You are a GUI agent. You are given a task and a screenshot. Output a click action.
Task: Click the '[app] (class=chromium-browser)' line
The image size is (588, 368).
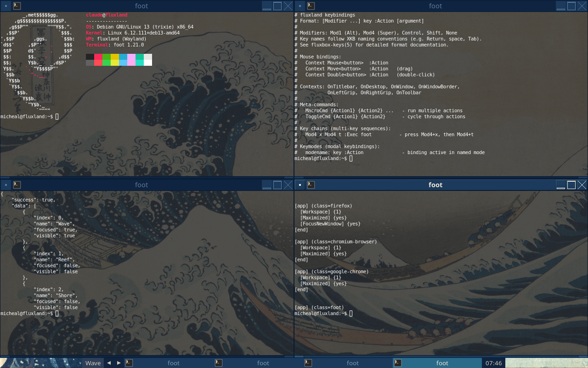pos(336,241)
